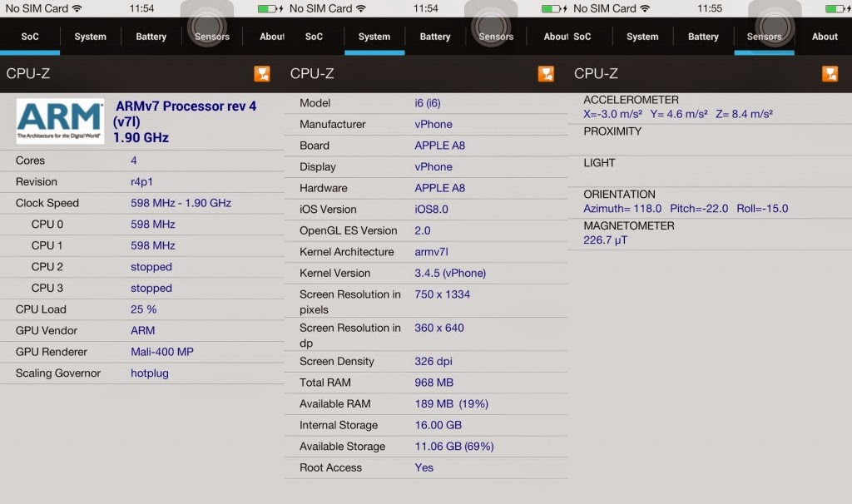Open About tab on right screen
852x504 pixels.
coord(825,37)
